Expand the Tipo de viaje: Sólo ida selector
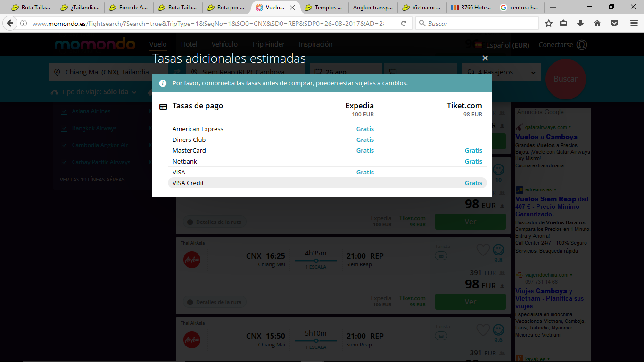This screenshot has height=362, width=644. (x=93, y=92)
